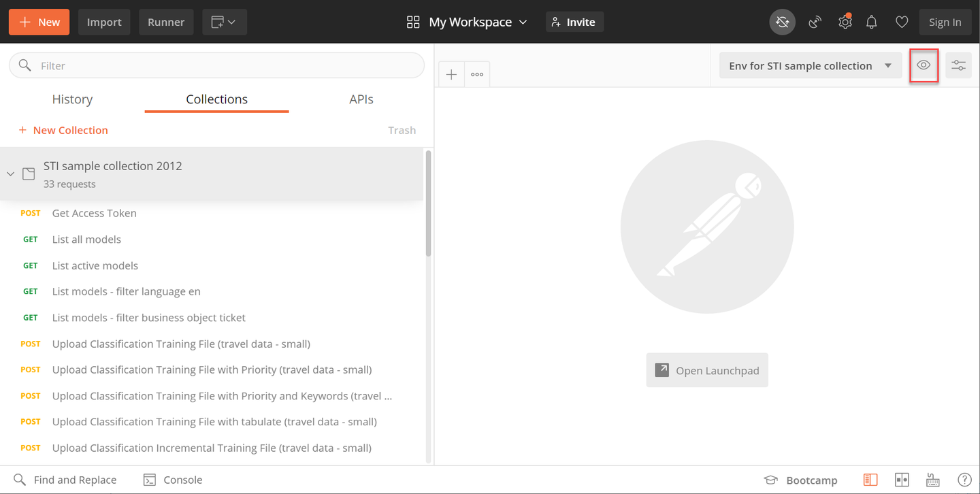Click the Open Launchpad button
This screenshot has width=980, height=494.
coord(707,370)
